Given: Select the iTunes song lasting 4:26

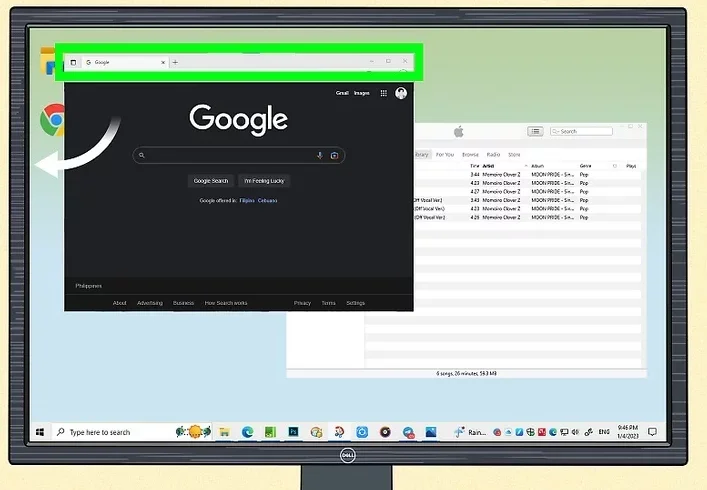Looking at the screenshot, I should [x=527, y=217].
